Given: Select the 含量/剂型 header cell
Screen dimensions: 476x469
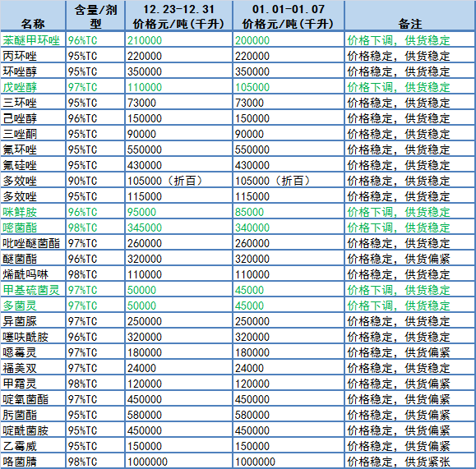Looking at the screenshot, I should click(95, 16).
